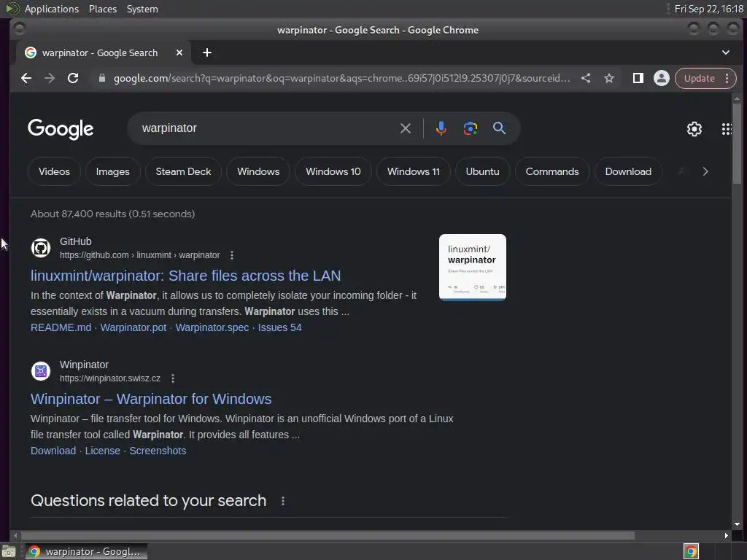The image size is (747, 560).
Task: Open the Winpinator Download sitelink
Action: pos(53,451)
